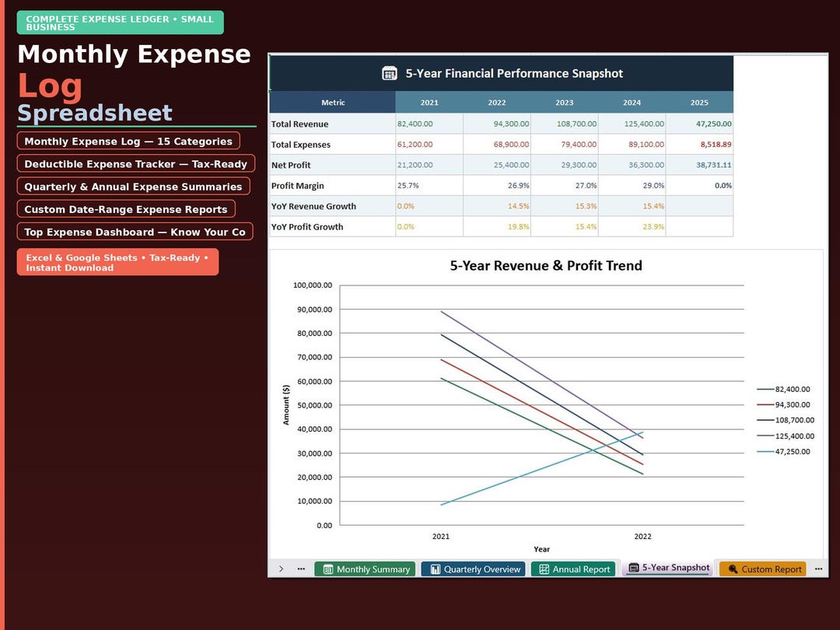
Task: Click the Excel & Google Sheets Instant Download badge
Action: point(118,262)
